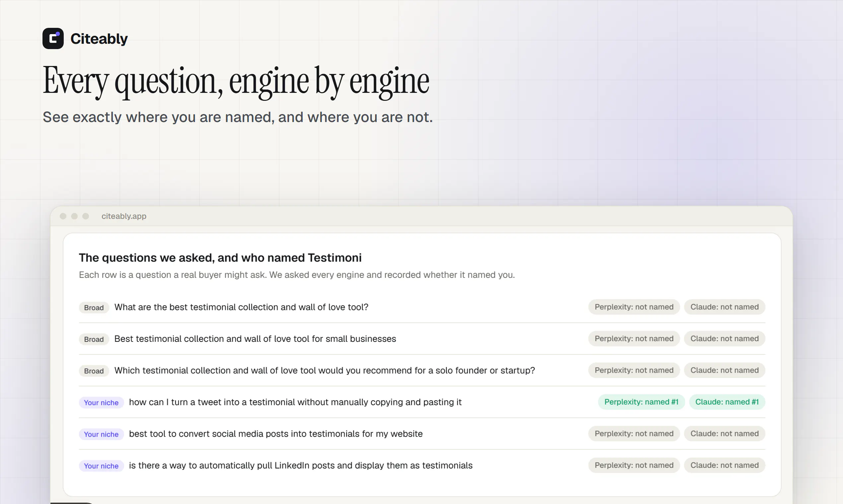The height and width of the screenshot is (504, 843).
Task: Click Claude badge on solo founder row
Action: tap(725, 370)
